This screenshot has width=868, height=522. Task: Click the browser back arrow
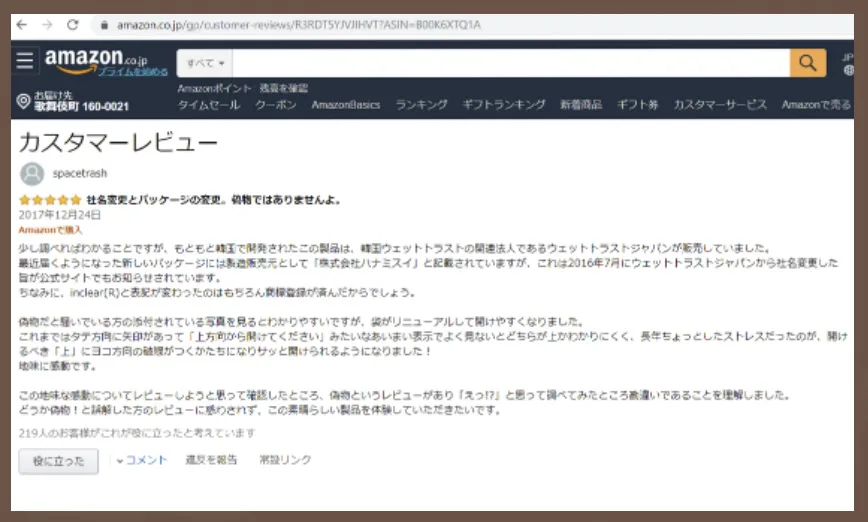pos(22,24)
